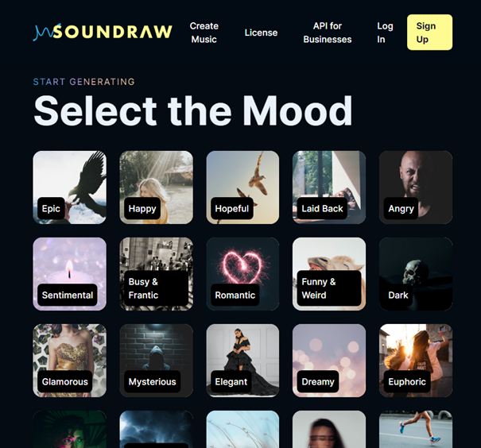Select the Glamorous mood tile
Image resolution: width=481 pixels, height=448 pixels.
click(x=70, y=361)
